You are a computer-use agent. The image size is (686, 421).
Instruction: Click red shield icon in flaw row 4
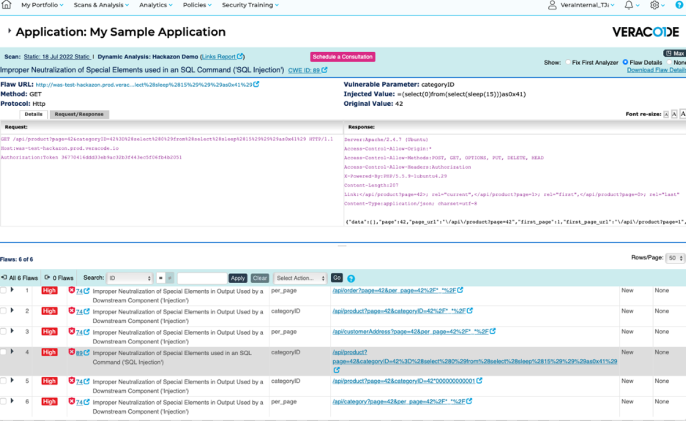[x=72, y=352]
